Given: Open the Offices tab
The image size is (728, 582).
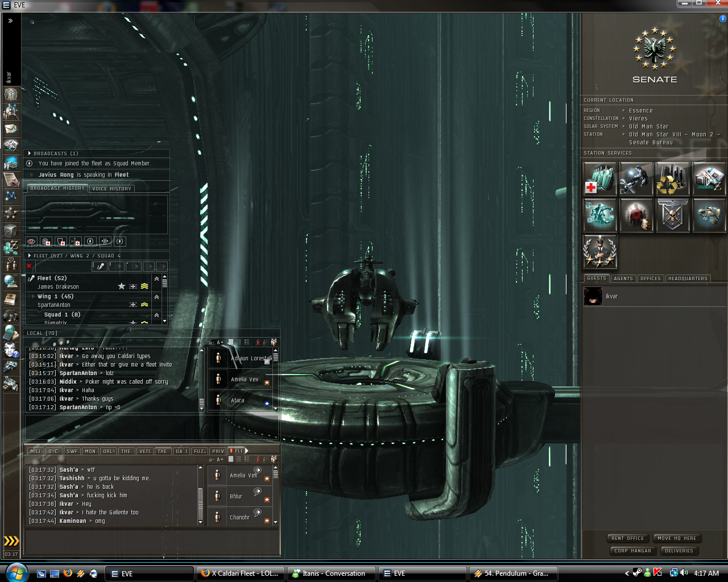Looking at the screenshot, I should 651,278.
